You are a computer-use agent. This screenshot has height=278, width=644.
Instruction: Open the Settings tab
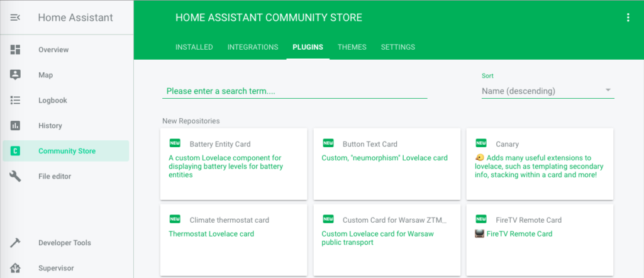click(x=398, y=47)
